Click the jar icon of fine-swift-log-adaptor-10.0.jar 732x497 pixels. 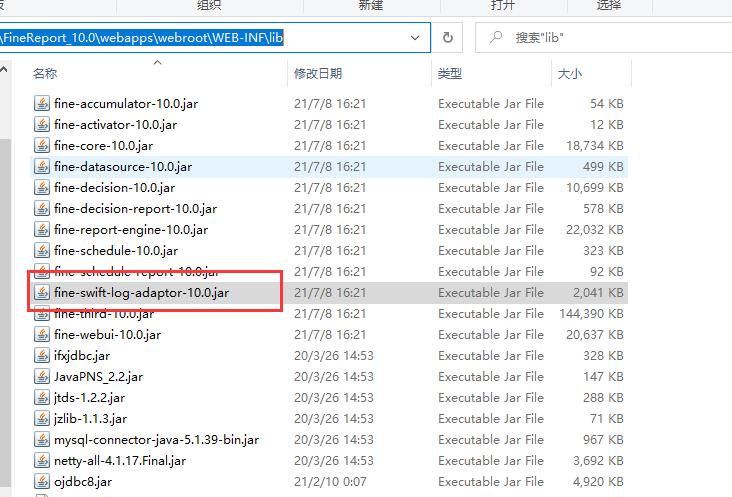[42, 292]
